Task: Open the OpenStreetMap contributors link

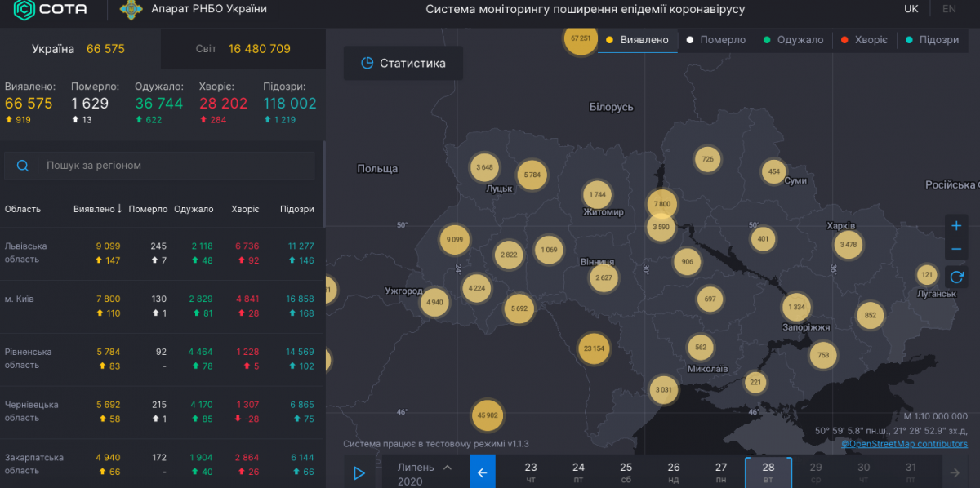Action: point(905,444)
